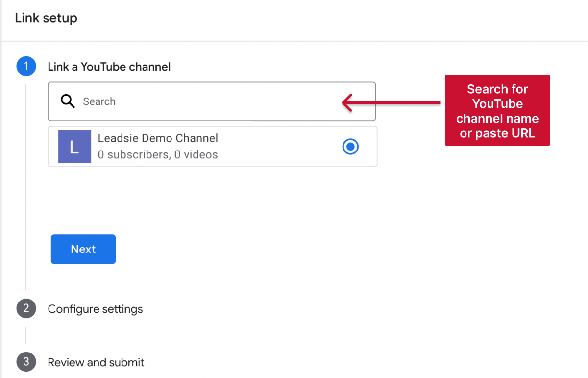Click the Next button
This screenshot has height=378, width=588.
(83, 249)
